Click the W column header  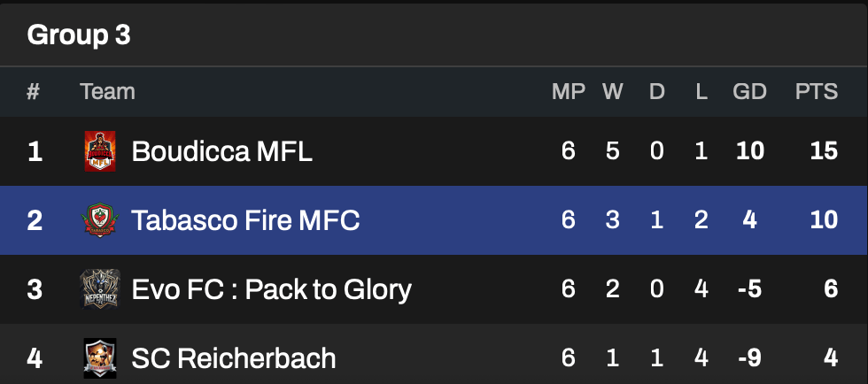point(612,92)
